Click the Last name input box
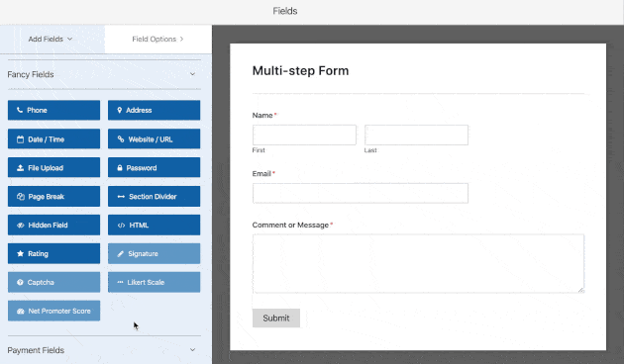This screenshot has width=624, height=364. coord(416,136)
